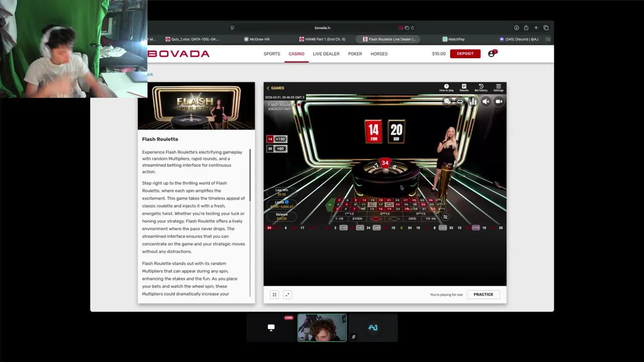
Task: Click the Balance indicator in game
Action: [x=282, y=217]
